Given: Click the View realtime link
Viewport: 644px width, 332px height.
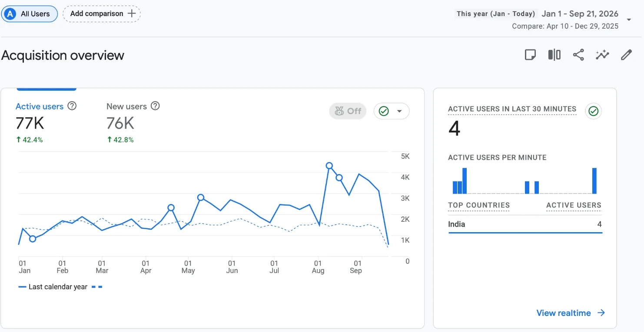Looking at the screenshot, I should point(564,313).
